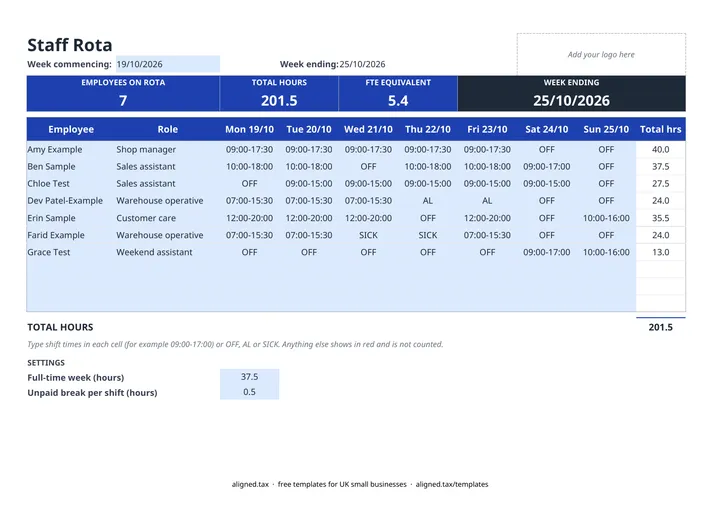Select the 'Ben Sample' employee cell

pyautogui.click(x=71, y=166)
